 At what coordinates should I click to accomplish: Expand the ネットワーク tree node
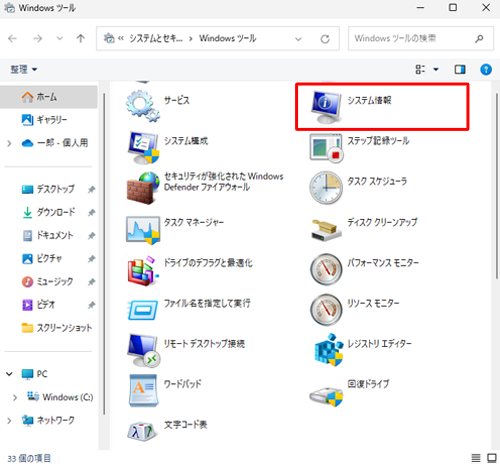(x=9, y=421)
